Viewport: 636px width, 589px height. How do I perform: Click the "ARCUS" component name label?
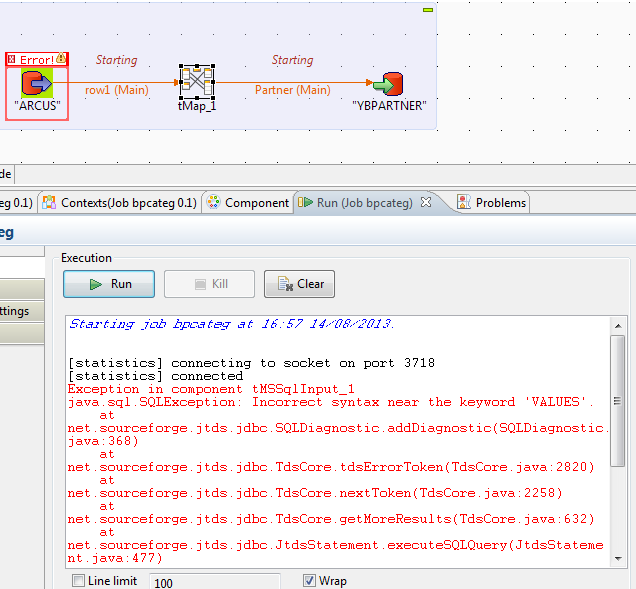[x=37, y=105]
